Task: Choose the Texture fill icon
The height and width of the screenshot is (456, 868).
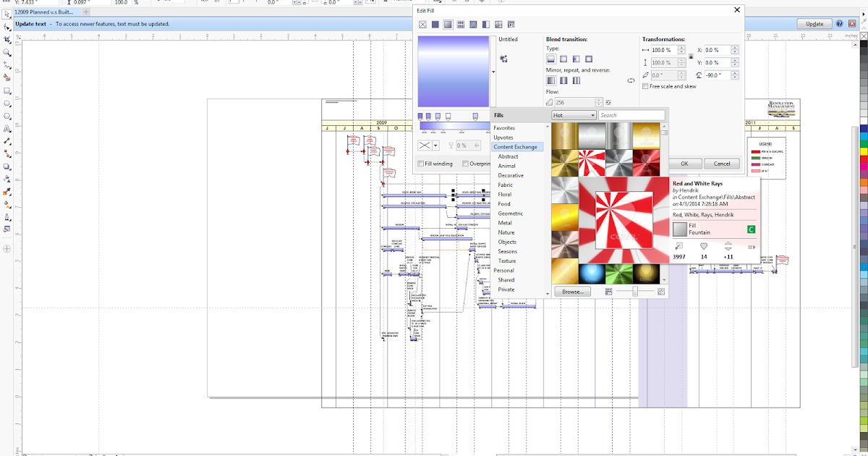Action: (x=498, y=25)
